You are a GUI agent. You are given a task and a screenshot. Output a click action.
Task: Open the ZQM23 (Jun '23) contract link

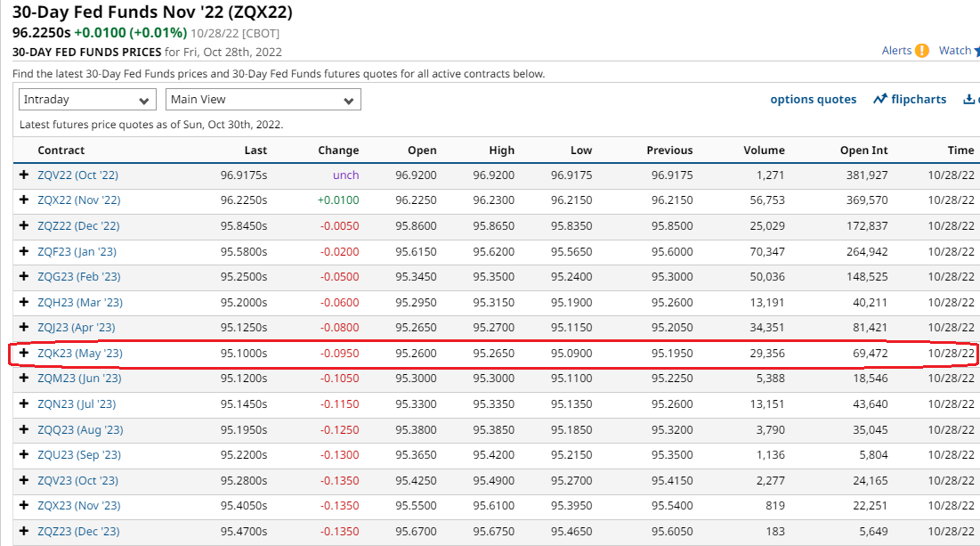pyautogui.click(x=79, y=379)
